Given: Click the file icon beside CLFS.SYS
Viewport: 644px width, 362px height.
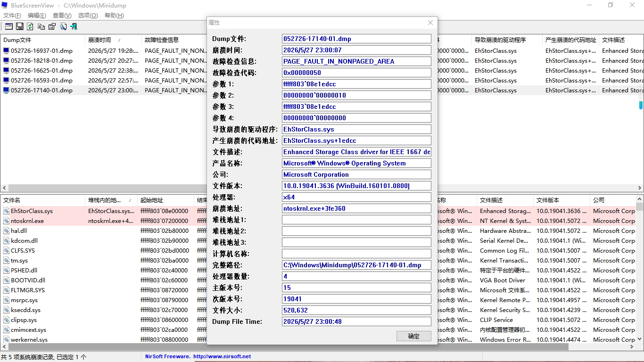Looking at the screenshot, I should (x=6, y=251).
